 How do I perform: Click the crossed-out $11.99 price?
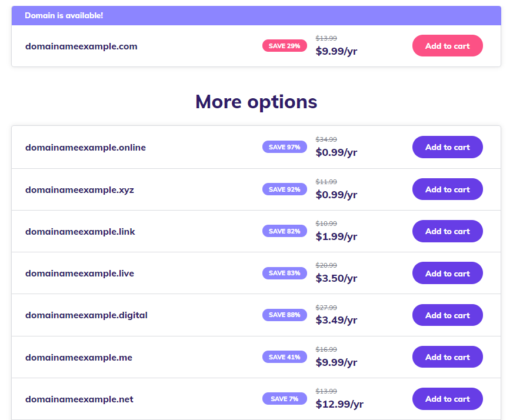point(326,182)
